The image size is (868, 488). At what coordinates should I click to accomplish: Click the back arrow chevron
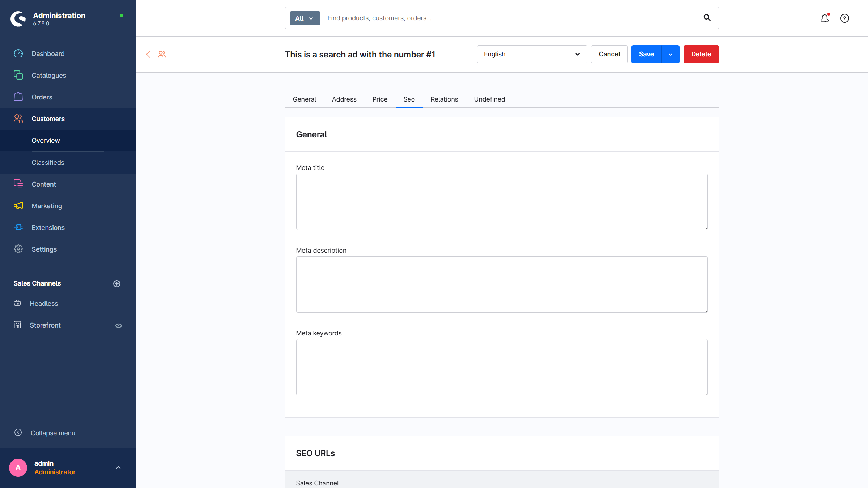148,54
